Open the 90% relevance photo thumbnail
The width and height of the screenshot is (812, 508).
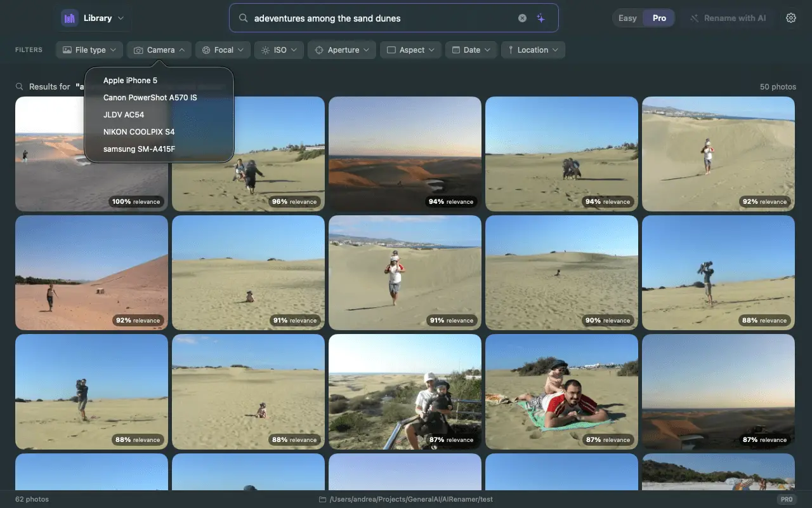click(561, 272)
